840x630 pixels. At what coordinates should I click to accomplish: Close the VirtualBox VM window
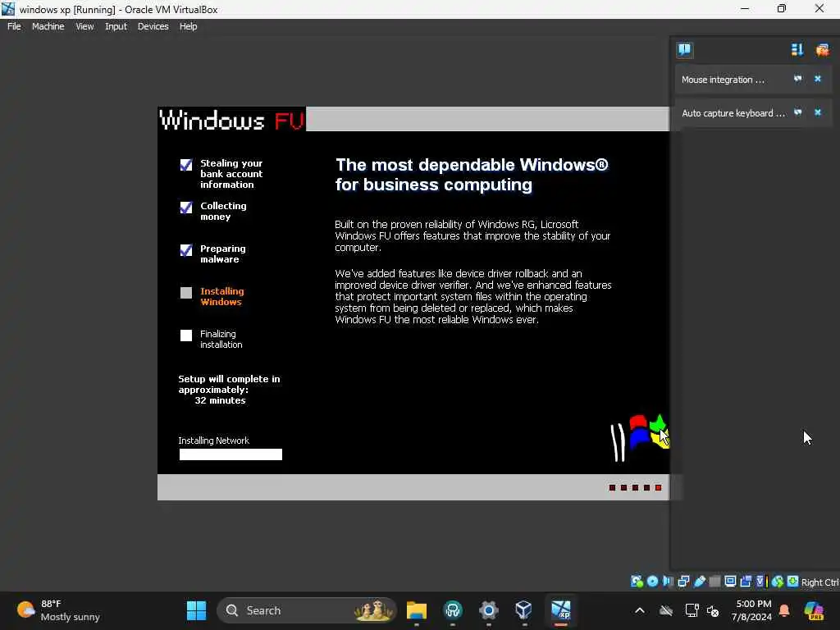coord(819,8)
